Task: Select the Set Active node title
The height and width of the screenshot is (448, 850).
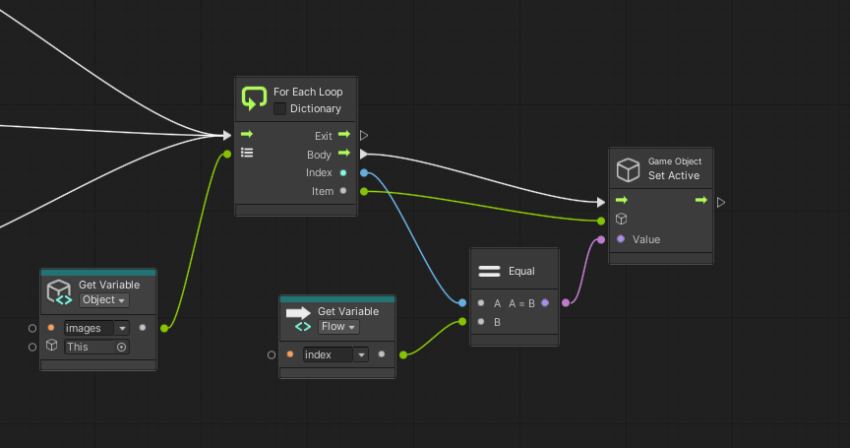Action: point(674,175)
